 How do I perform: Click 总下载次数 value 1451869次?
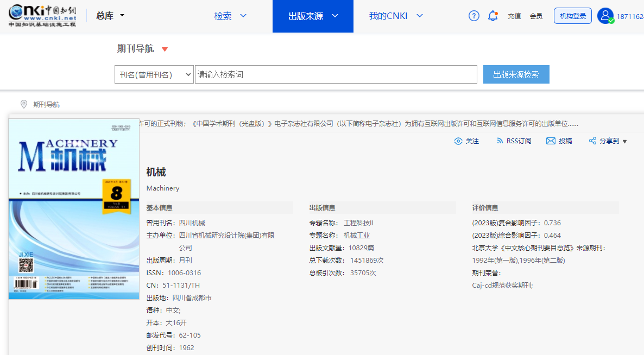click(367, 260)
